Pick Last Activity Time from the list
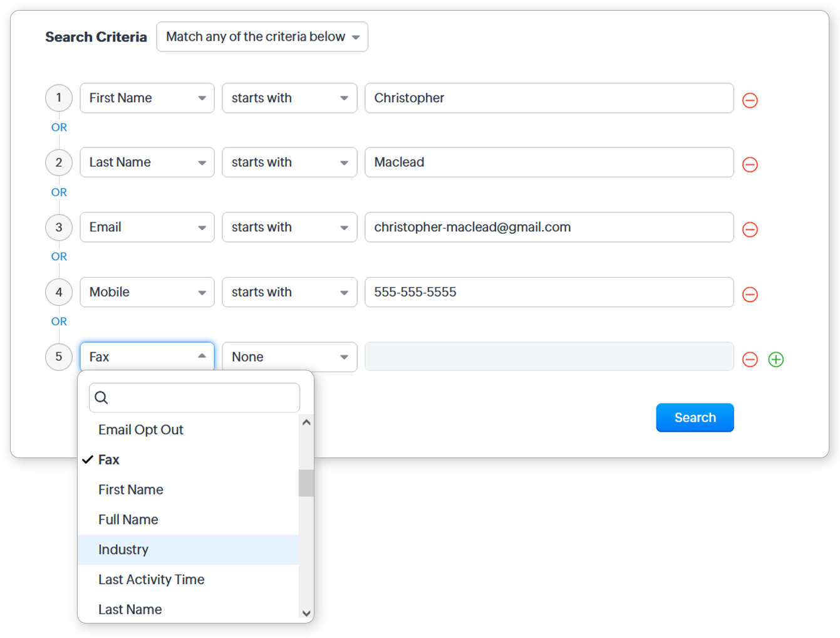The height and width of the screenshot is (638, 840). pos(151,580)
